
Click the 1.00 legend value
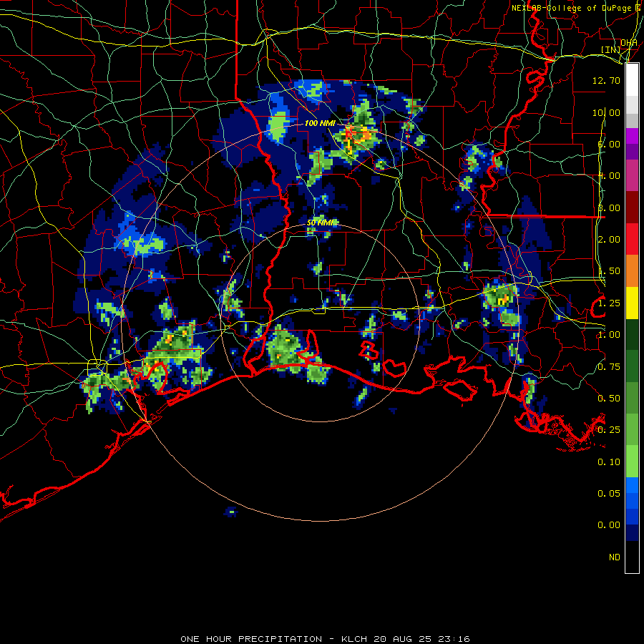(609, 335)
